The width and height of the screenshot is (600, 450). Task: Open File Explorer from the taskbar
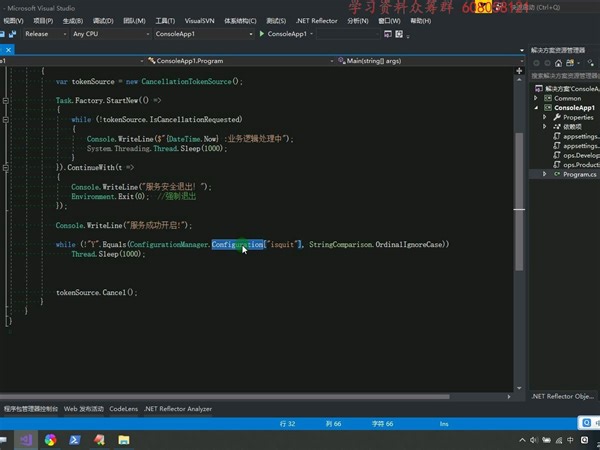[x=124, y=440]
